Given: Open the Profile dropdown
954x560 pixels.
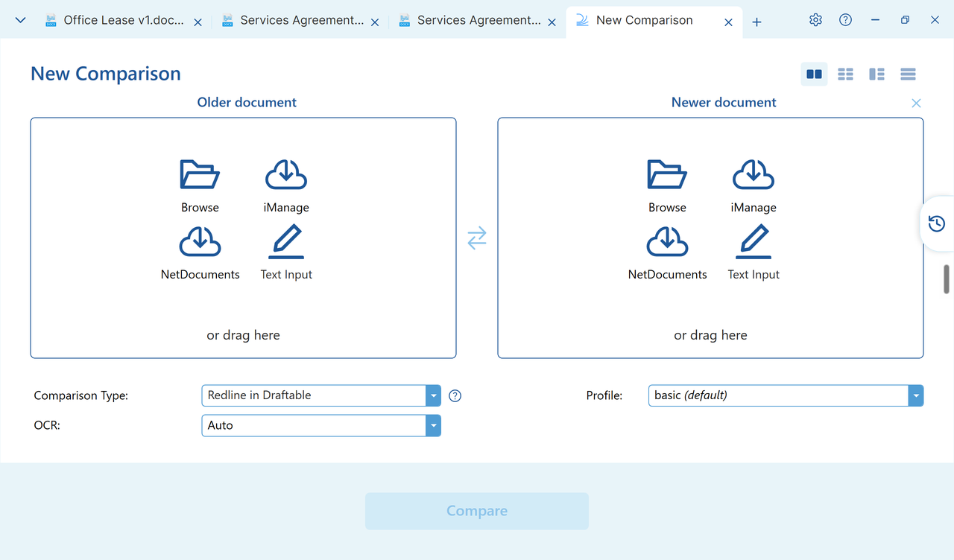Looking at the screenshot, I should pyautogui.click(x=786, y=395).
